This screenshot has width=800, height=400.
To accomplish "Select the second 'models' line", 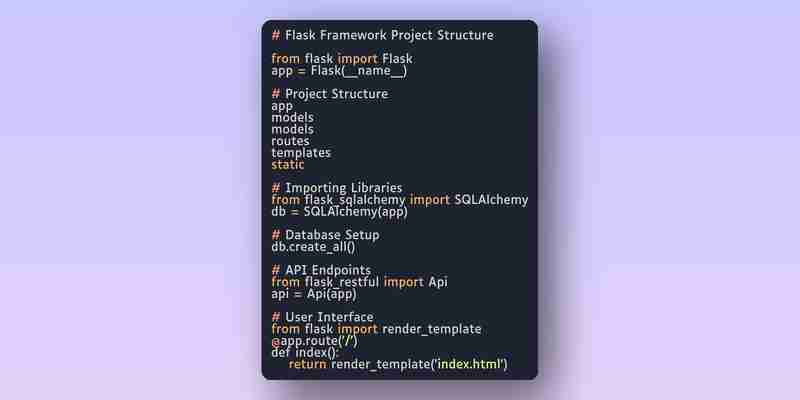I will (292, 129).
